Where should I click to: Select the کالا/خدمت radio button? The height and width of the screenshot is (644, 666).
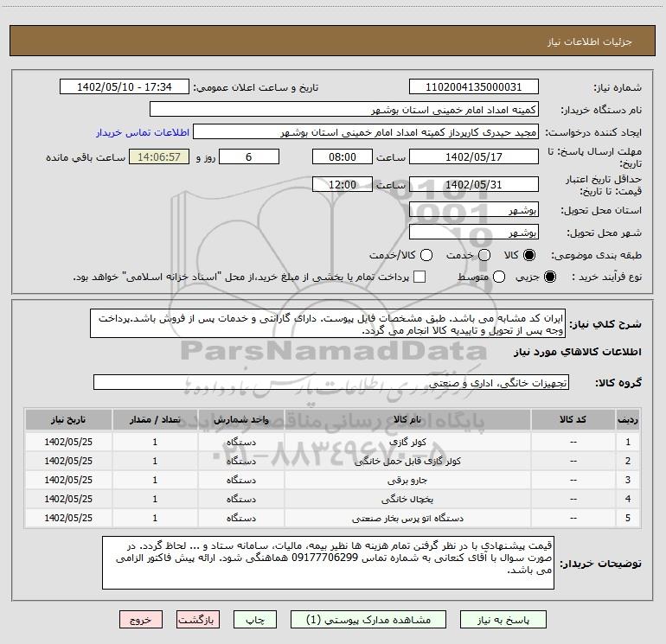pyautogui.click(x=426, y=255)
